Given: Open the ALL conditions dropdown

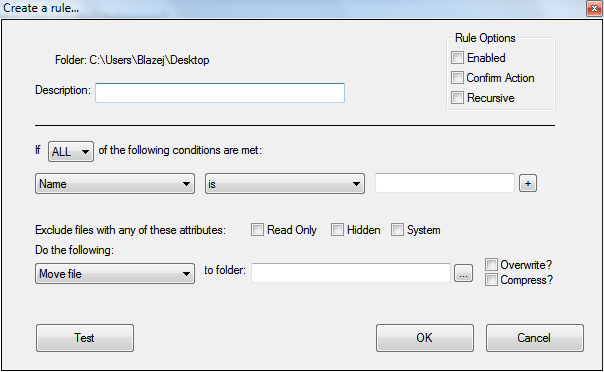Looking at the screenshot, I should tap(71, 151).
